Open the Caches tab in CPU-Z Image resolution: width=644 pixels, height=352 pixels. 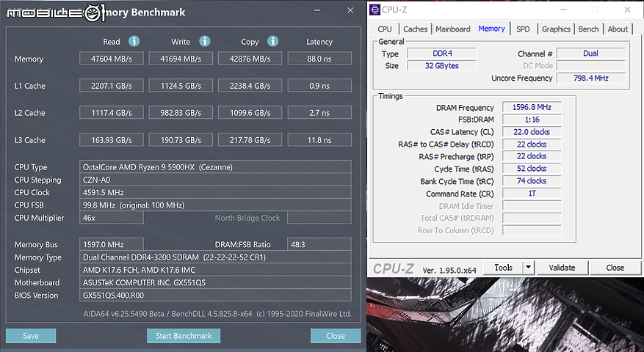(x=415, y=29)
